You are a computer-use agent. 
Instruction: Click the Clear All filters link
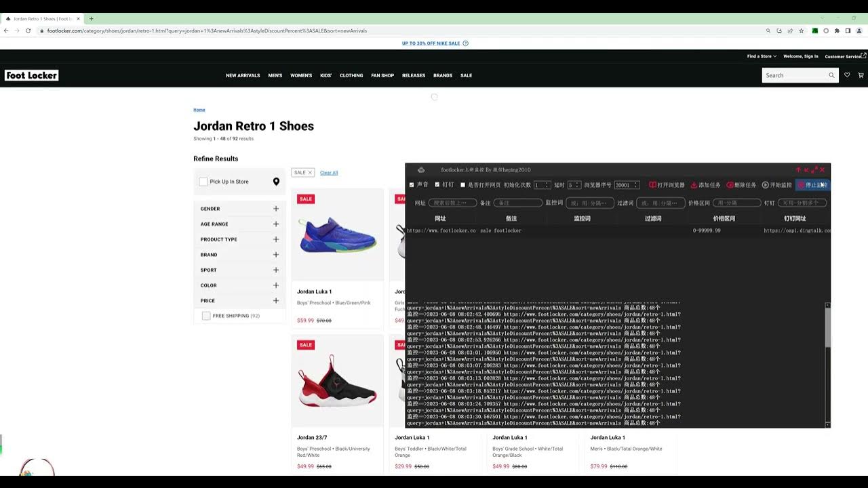[329, 173]
